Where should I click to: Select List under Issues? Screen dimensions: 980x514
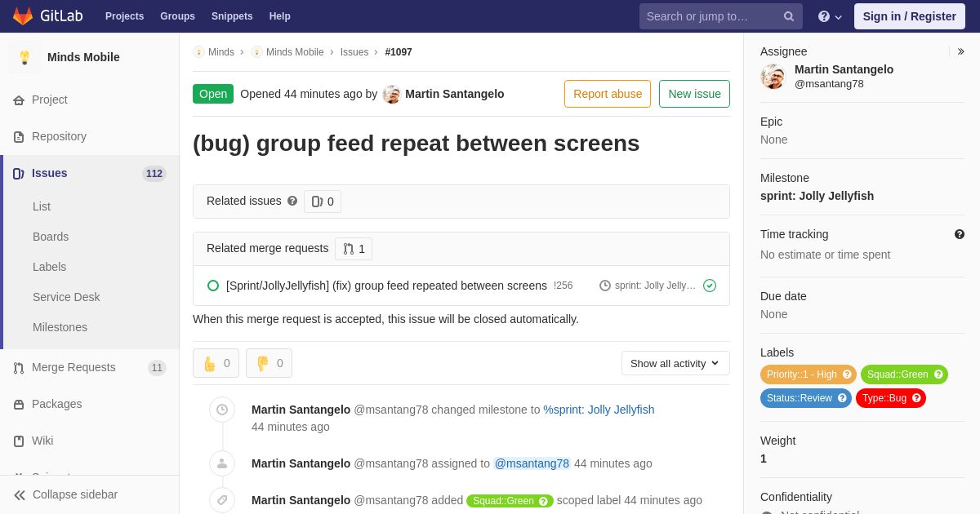(x=42, y=206)
